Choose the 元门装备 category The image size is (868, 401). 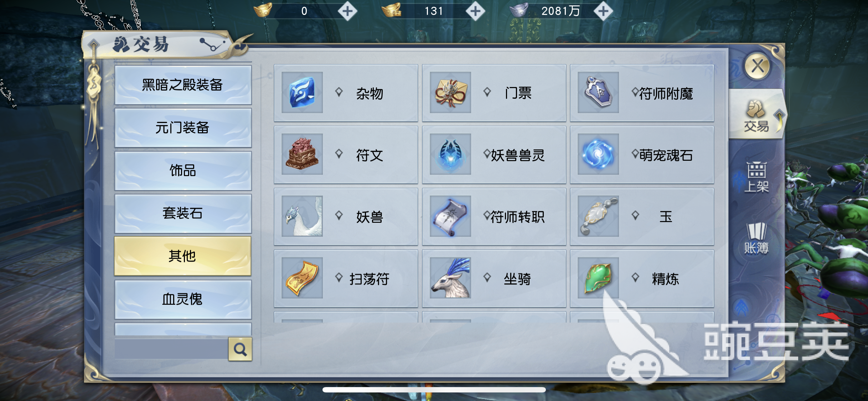[183, 128]
